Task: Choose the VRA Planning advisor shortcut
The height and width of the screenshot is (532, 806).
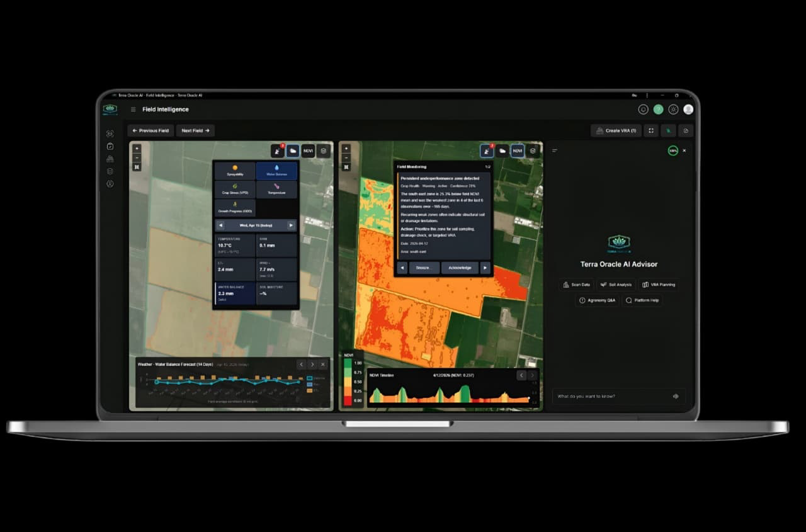Action: pyautogui.click(x=658, y=285)
